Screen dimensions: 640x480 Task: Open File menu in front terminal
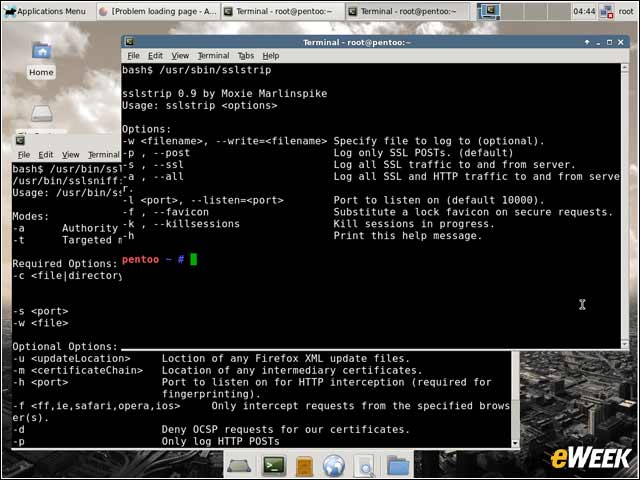pos(133,56)
